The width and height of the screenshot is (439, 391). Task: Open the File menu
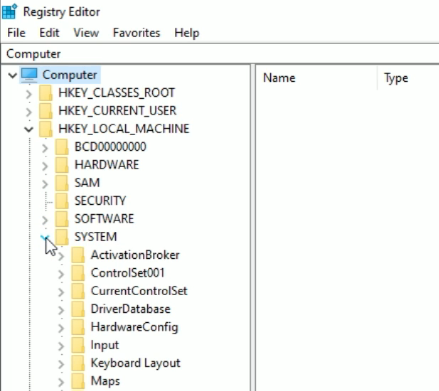tap(16, 33)
